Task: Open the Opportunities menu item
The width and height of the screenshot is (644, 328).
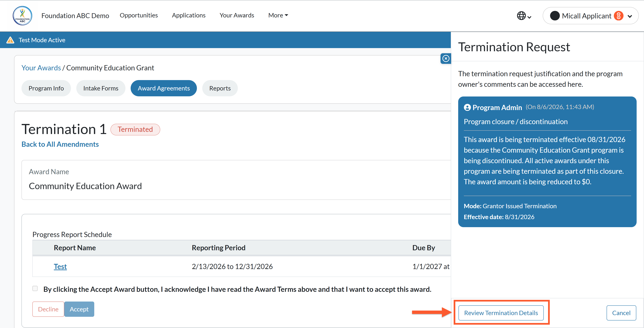Action: [x=139, y=15]
